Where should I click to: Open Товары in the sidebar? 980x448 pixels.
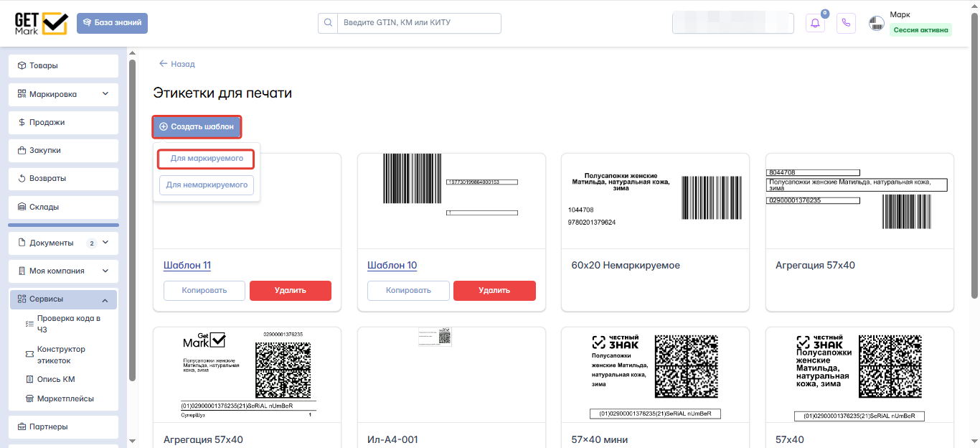click(64, 65)
